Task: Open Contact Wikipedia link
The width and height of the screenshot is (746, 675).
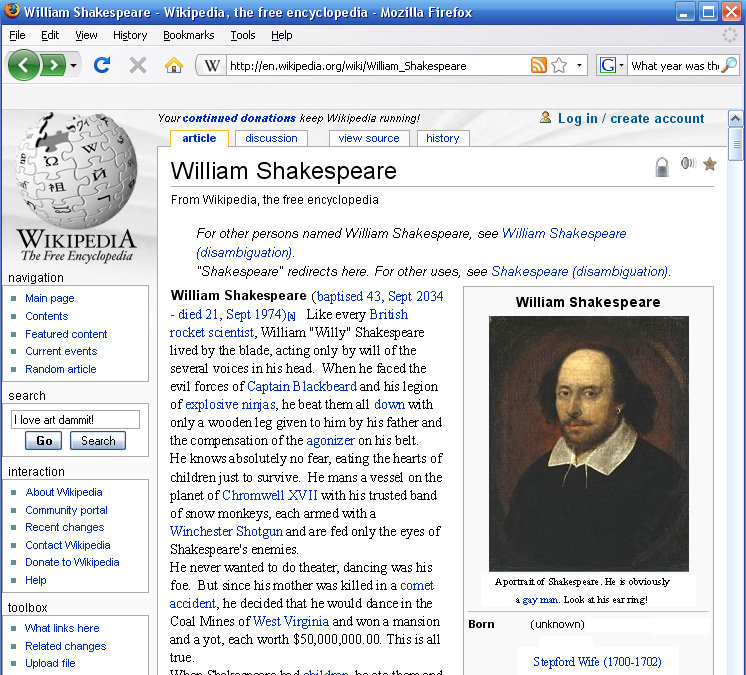Action: (68, 545)
